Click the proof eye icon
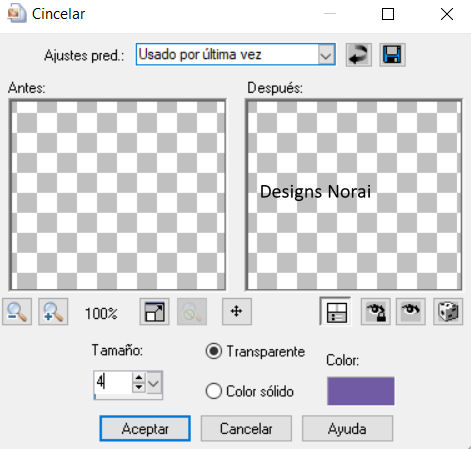This screenshot has width=471, height=449. [411, 312]
